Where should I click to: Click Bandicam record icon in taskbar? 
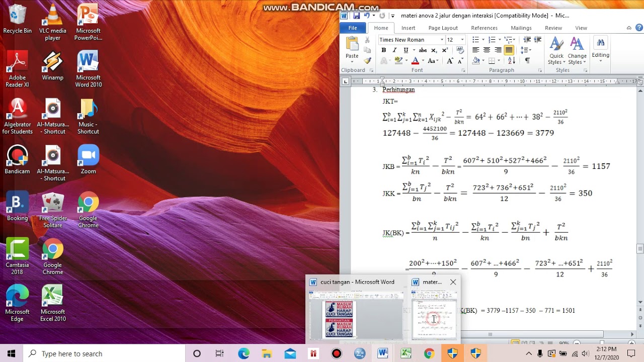(x=337, y=353)
